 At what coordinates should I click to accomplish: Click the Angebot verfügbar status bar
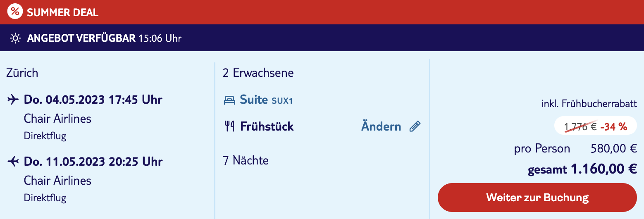[x=322, y=38]
